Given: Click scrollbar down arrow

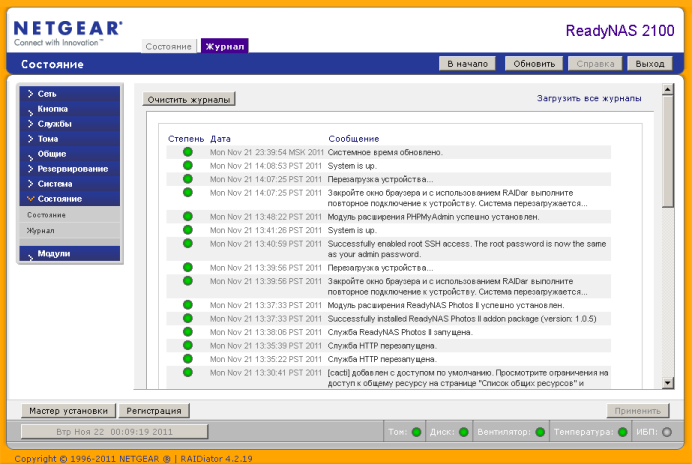Looking at the screenshot, I should (668, 383).
